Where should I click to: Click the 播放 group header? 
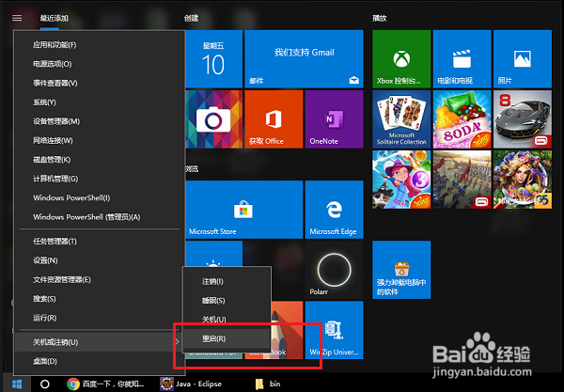tap(380, 18)
